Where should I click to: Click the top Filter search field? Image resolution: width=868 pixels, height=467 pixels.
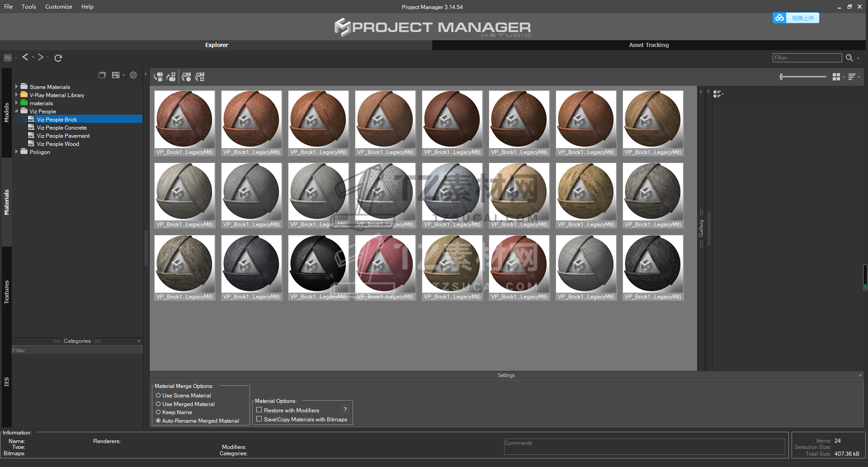tap(807, 58)
